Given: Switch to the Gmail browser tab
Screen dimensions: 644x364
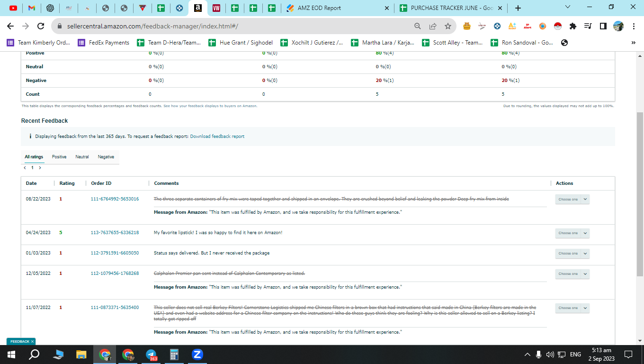Looking at the screenshot, I should pos(32,8).
